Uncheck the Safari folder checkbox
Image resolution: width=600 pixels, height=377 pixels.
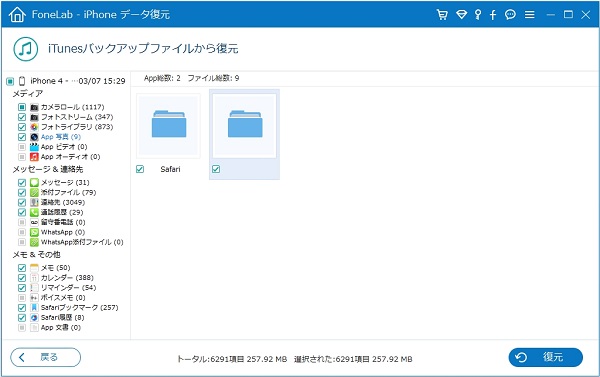point(140,169)
